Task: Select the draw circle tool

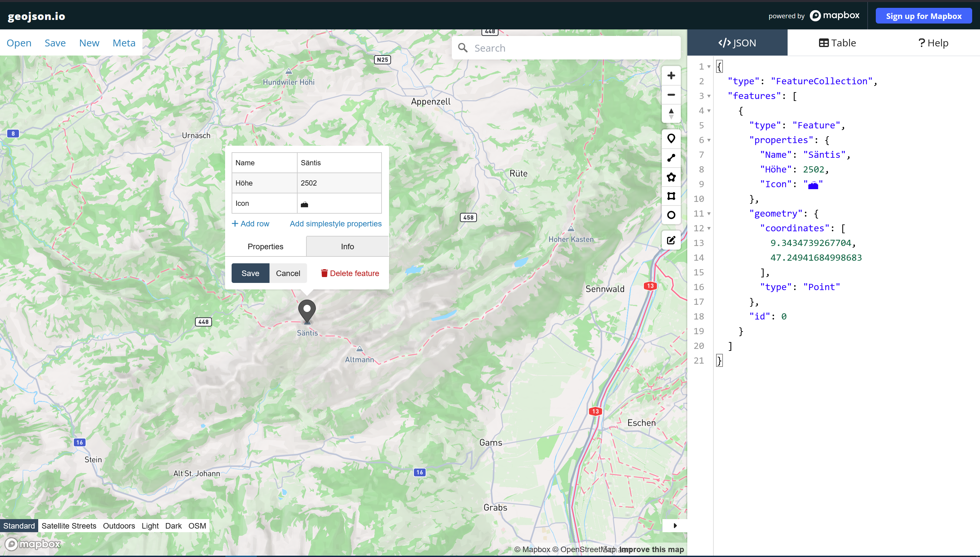Action: (671, 215)
